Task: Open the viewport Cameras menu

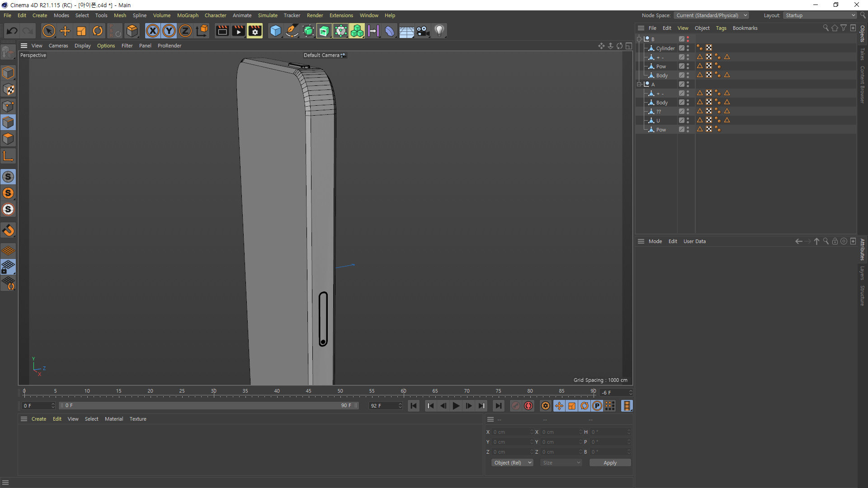Action: pyautogui.click(x=58, y=46)
